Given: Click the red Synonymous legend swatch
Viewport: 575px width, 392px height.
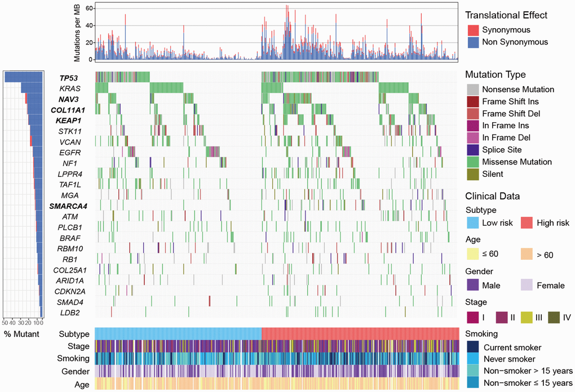Looking at the screenshot, I should point(471,30).
